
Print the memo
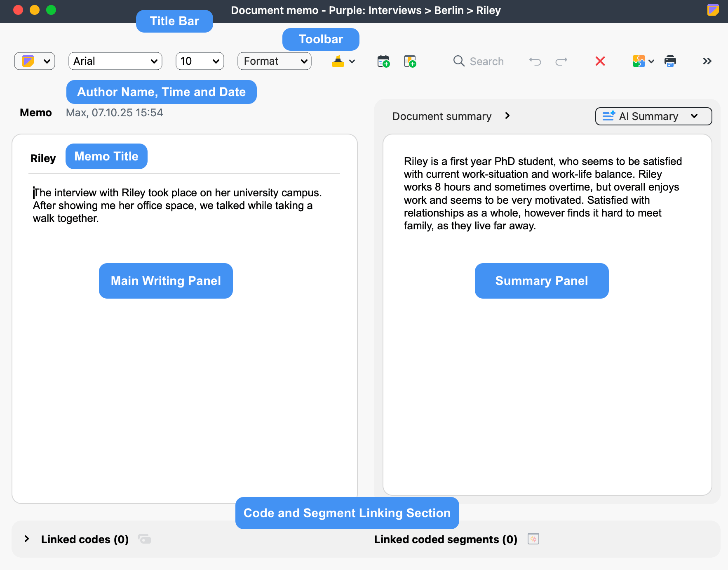click(670, 61)
